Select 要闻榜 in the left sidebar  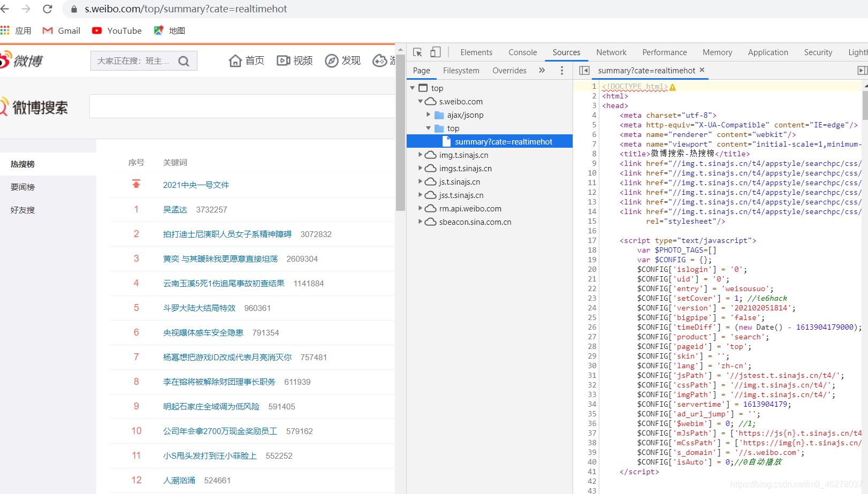pyautogui.click(x=22, y=187)
